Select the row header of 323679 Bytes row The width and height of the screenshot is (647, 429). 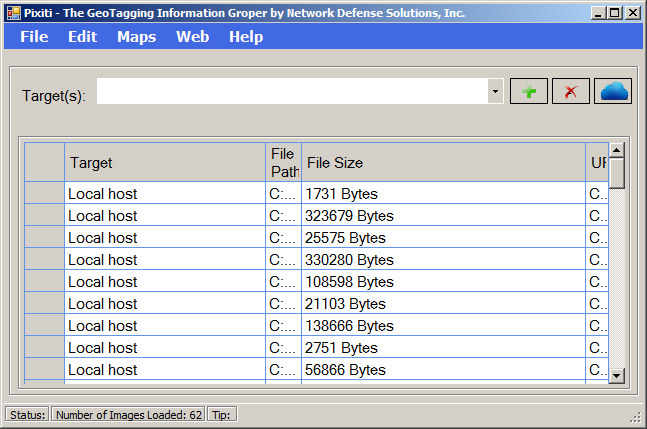(x=45, y=216)
